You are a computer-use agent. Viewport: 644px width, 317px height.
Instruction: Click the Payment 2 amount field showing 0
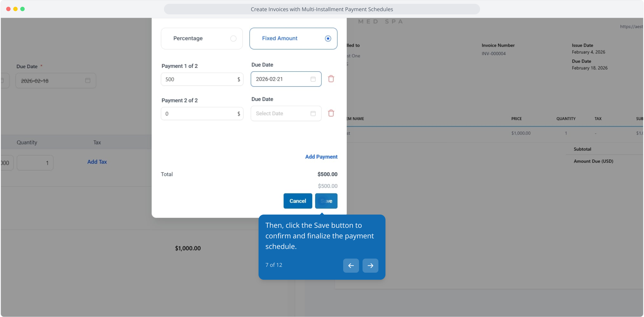coord(200,114)
